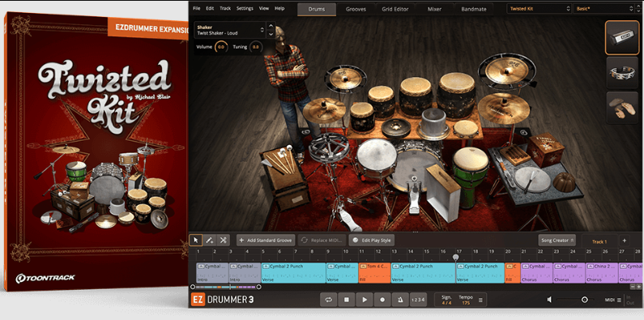Zoom out timeline with minus button
The height and width of the screenshot is (320, 644).
[x=633, y=287]
